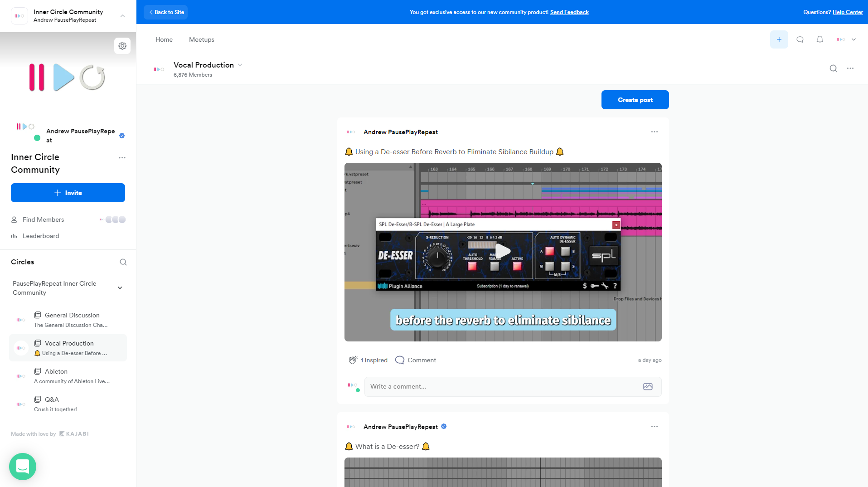The height and width of the screenshot is (487, 868).
Task: Click the 'Circles' section heading
Action: [23, 262]
